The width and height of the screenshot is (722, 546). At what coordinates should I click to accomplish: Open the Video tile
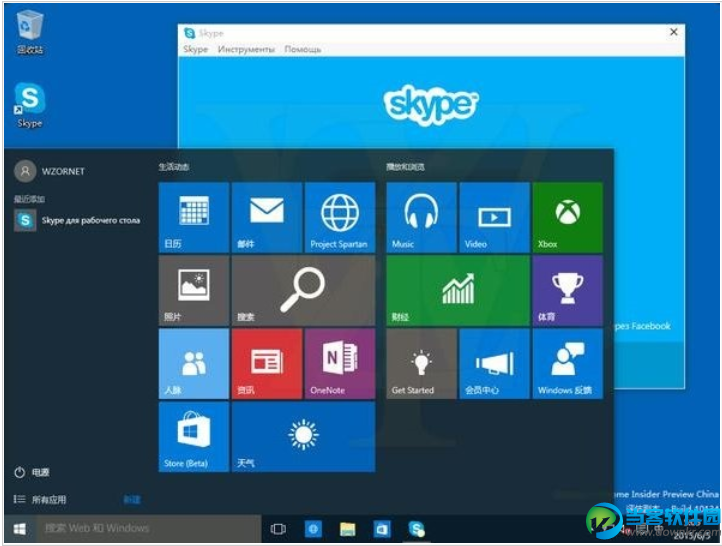(x=495, y=217)
